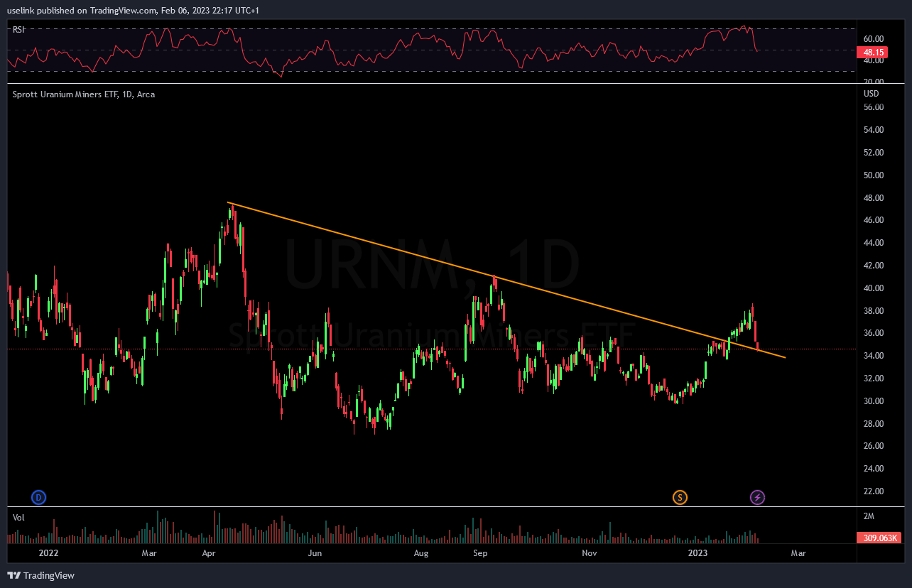The height and width of the screenshot is (588, 912).
Task: Click the Aug label on the time axis
Action: 421,552
